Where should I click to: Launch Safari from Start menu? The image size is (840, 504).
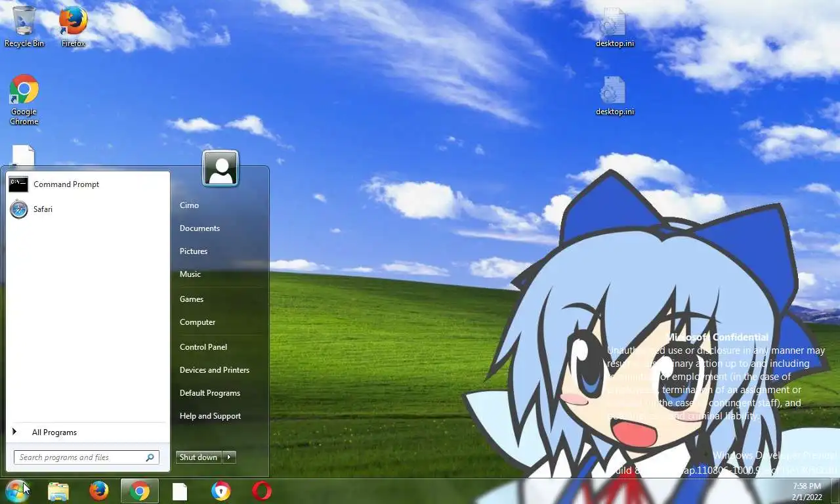(88, 209)
